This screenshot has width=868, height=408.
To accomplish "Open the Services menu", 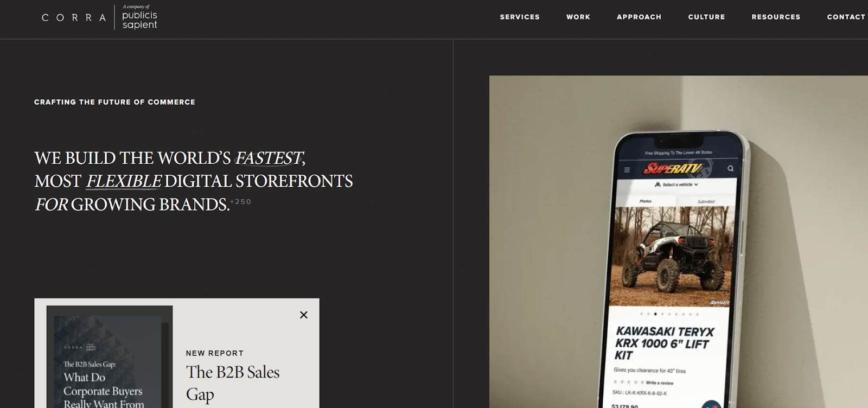I will pos(520,17).
